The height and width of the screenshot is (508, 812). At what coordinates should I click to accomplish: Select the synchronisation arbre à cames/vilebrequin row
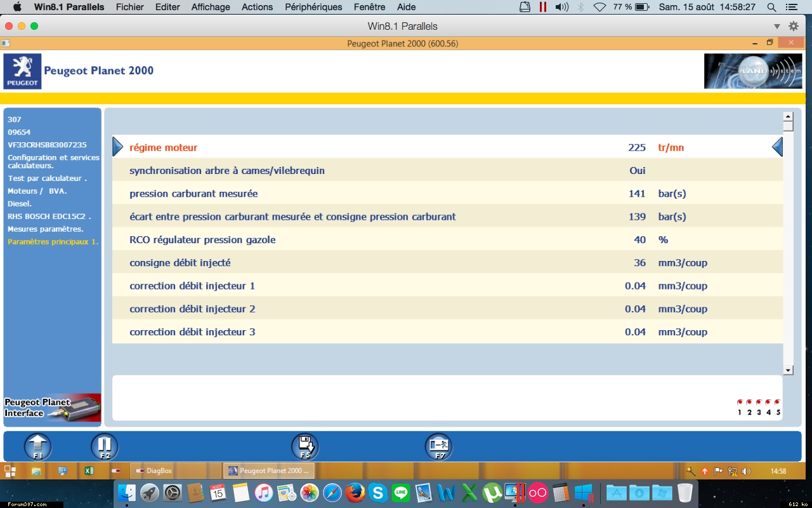[447, 170]
